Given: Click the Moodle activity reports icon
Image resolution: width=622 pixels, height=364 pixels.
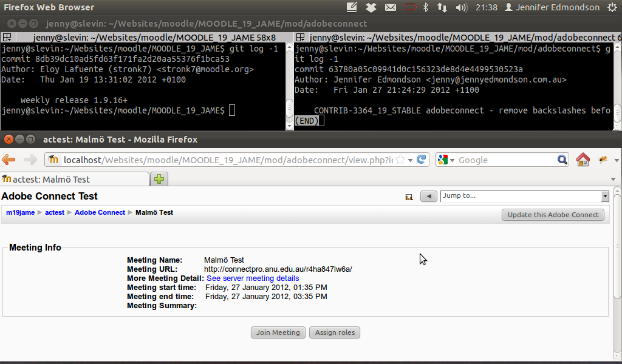Looking at the screenshot, I should click(x=409, y=197).
